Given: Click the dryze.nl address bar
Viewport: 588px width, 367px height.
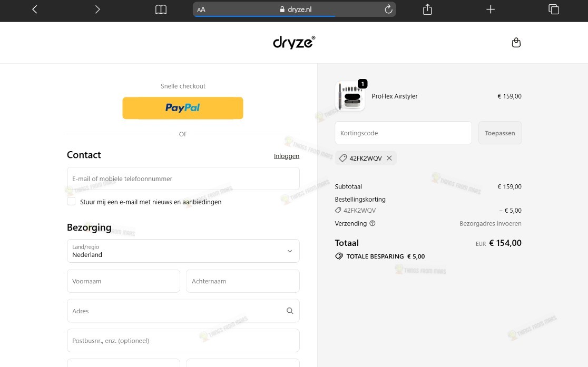Looking at the screenshot, I should pyautogui.click(x=295, y=9).
